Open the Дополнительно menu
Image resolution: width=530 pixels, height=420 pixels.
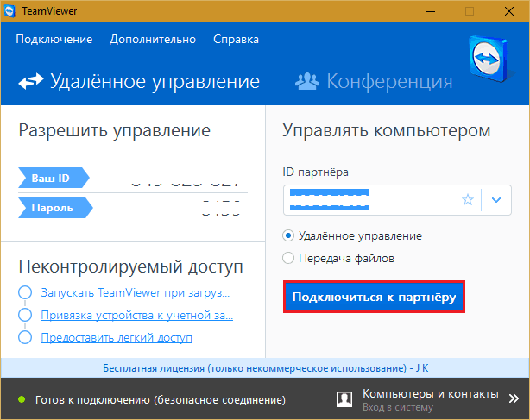tap(153, 40)
